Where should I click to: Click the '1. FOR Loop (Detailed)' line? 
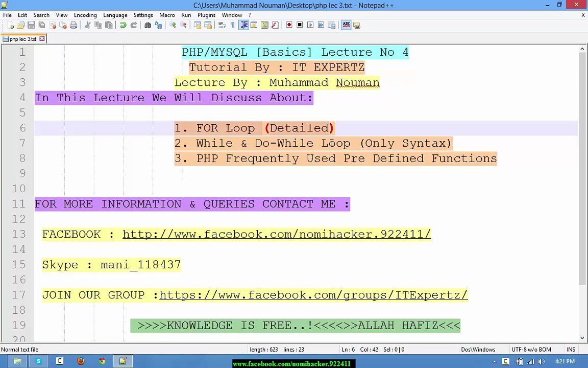(x=254, y=128)
